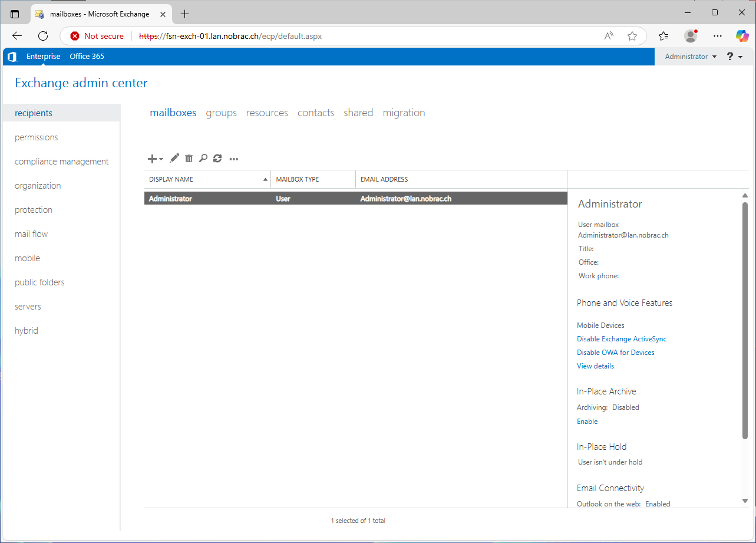Screen dimensions: 756x543
Task: Click the details pane scroll up arrow
Action: coord(745,195)
